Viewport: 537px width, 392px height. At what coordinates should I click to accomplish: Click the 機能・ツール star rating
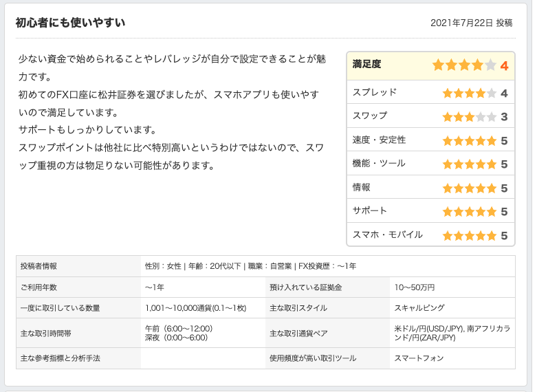click(469, 164)
